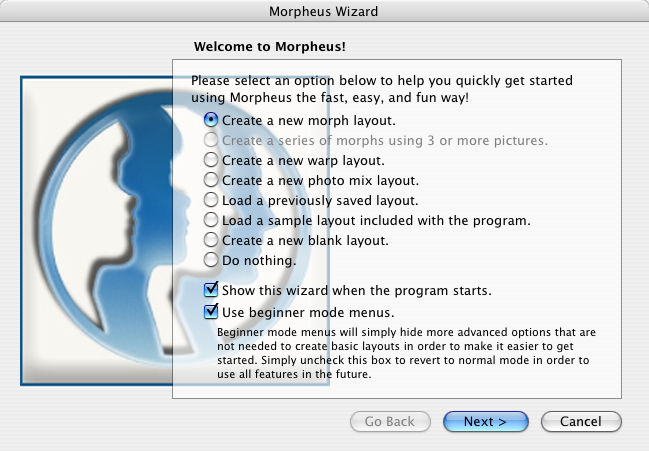This screenshot has height=451, width=649.
Task: Select 'Create a new warp layout' option
Action: (x=211, y=160)
